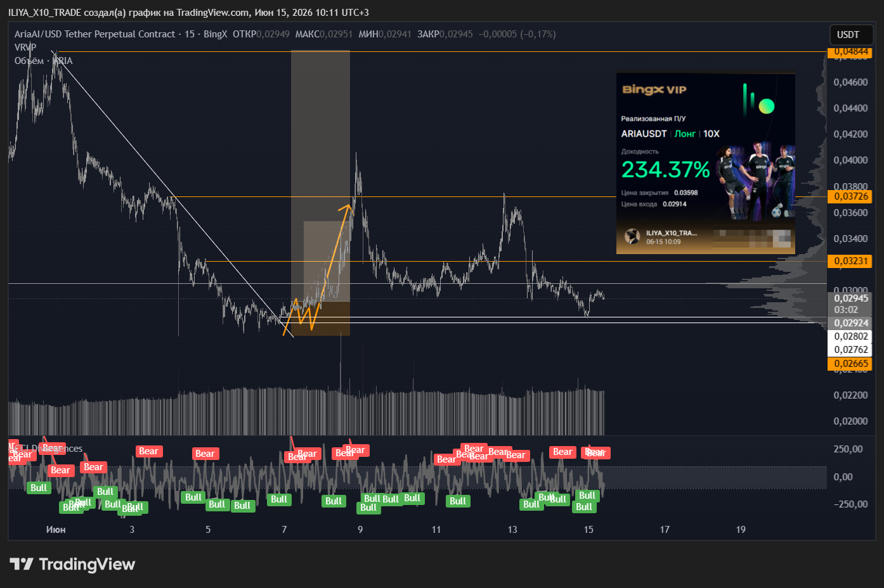Click the white 0,02762 price label
Viewport: 884px width, 588px height.
[850, 350]
